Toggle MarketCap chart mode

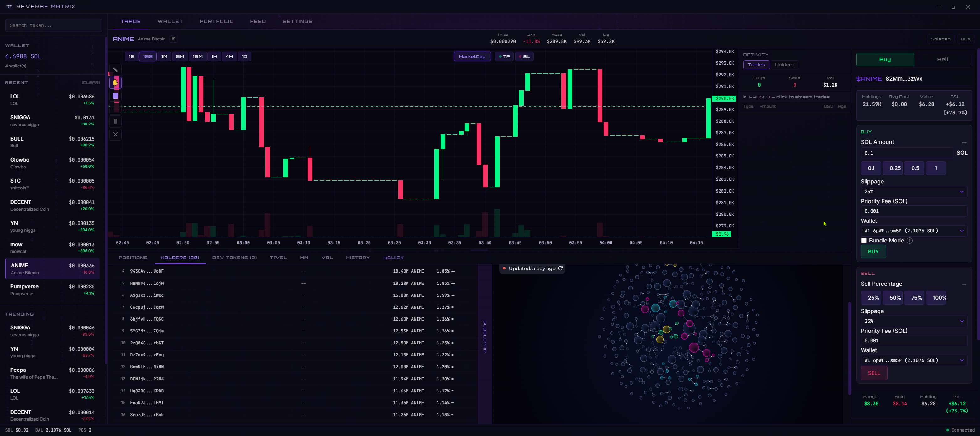tap(472, 56)
